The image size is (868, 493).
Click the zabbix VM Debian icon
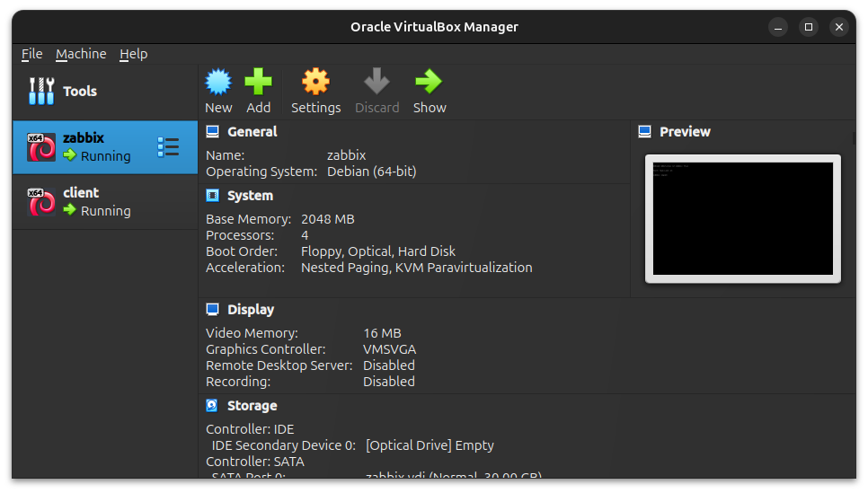tap(41, 147)
